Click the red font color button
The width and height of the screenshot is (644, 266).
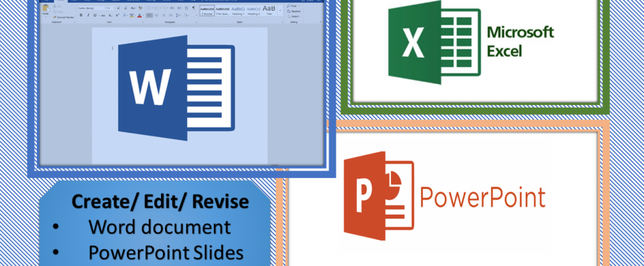click(x=139, y=15)
